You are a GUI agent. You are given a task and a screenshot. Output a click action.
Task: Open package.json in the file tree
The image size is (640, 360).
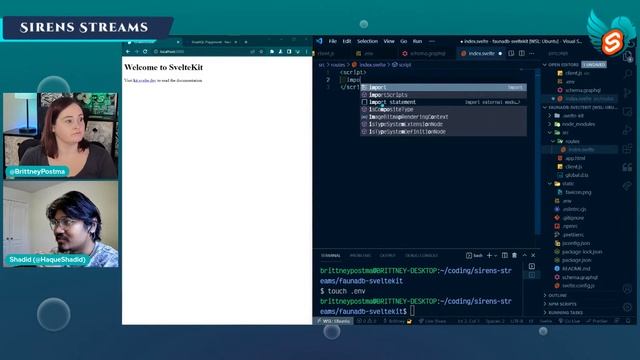click(x=576, y=260)
